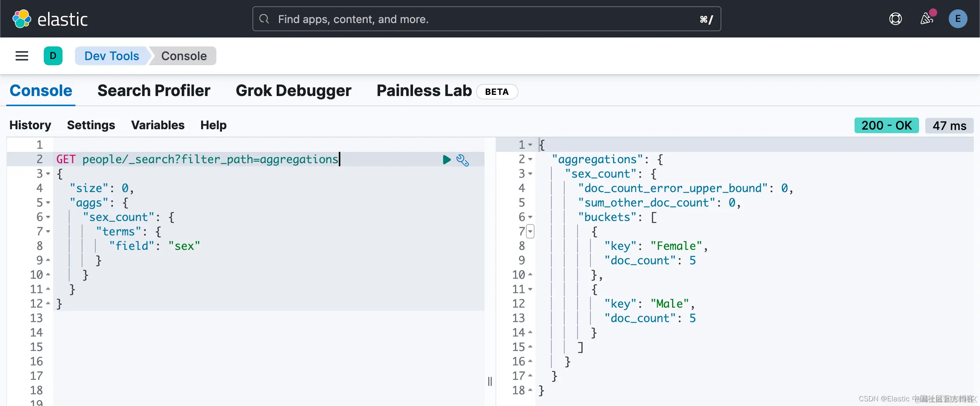Collapse response sex_count fold at line 3
The image size is (980, 406).
point(530,174)
